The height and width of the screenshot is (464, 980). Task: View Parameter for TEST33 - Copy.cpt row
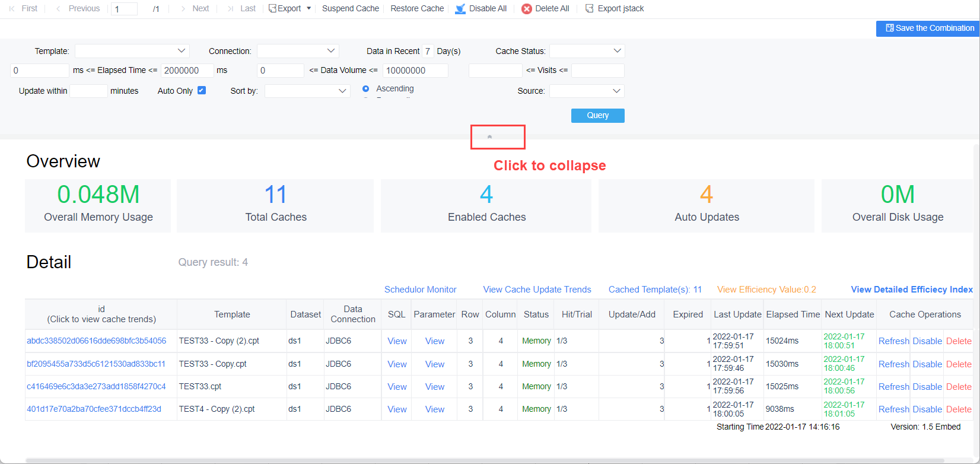435,364
